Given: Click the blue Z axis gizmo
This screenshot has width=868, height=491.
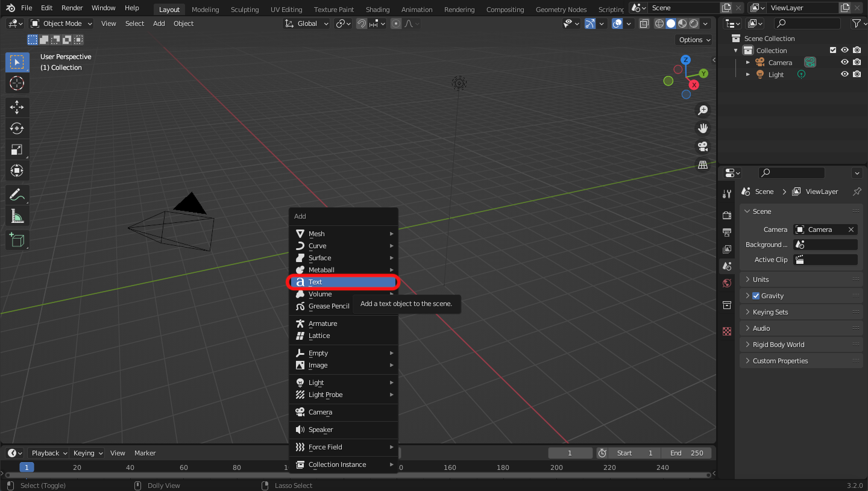Looking at the screenshot, I should (685, 60).
